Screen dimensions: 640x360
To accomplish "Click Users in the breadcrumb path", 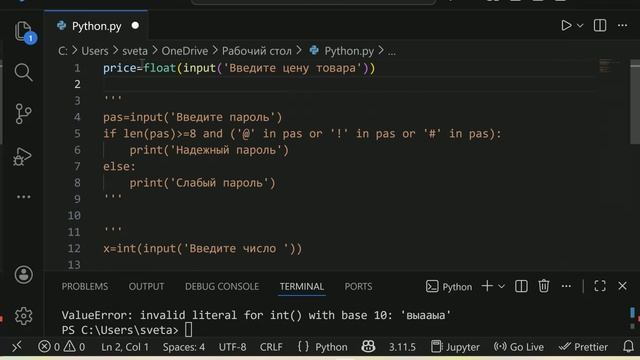I will point(95,51).
